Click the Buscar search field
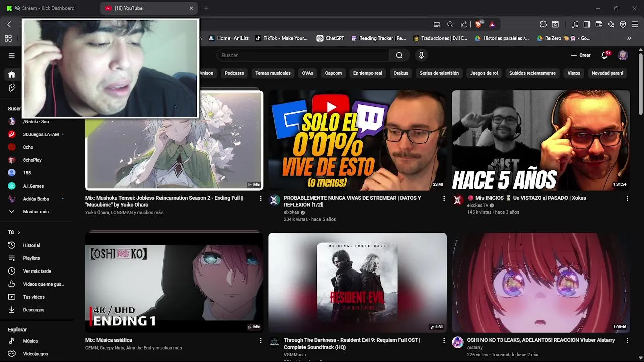 click(x=303, y=55)
